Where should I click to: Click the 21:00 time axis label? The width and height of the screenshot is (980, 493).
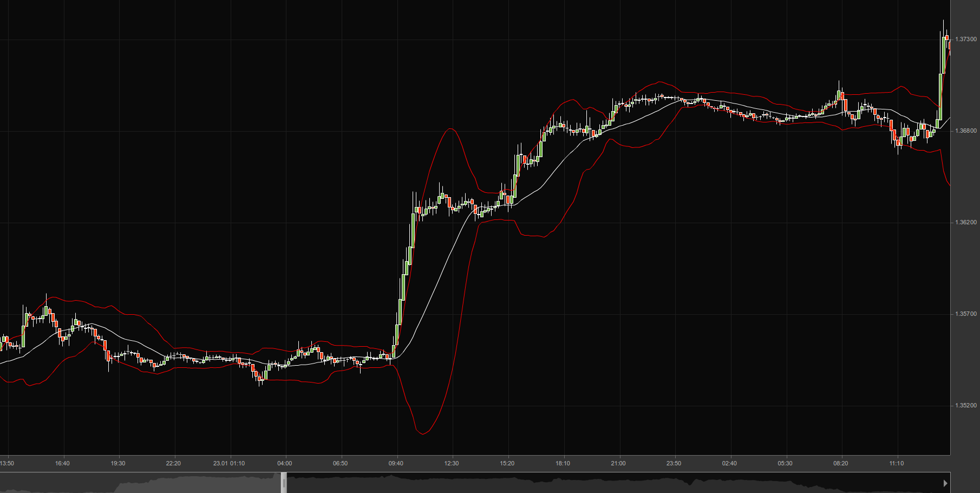click(x=618, y=464)
